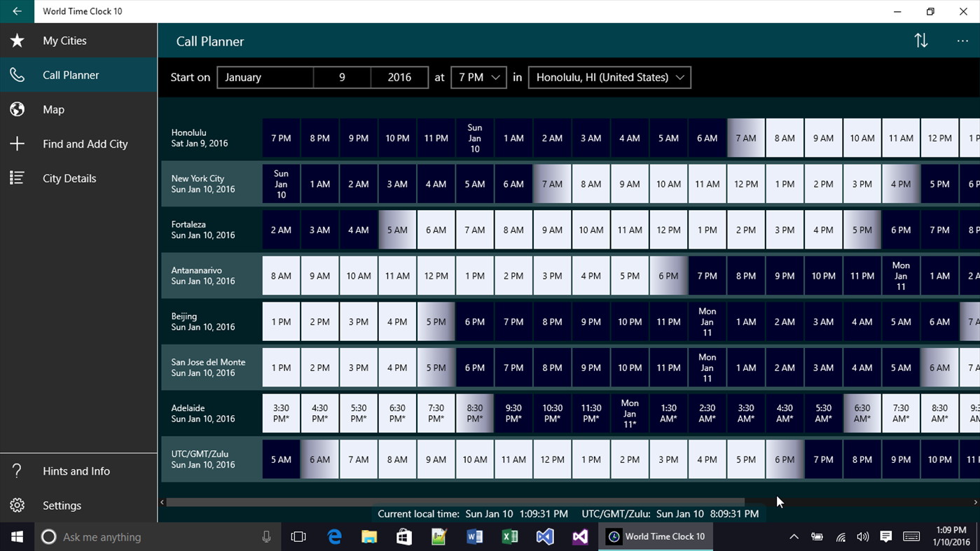Click Hints and Info question mark icon
Viewport: 980px width, 551px height.
(x=18, y=471)
